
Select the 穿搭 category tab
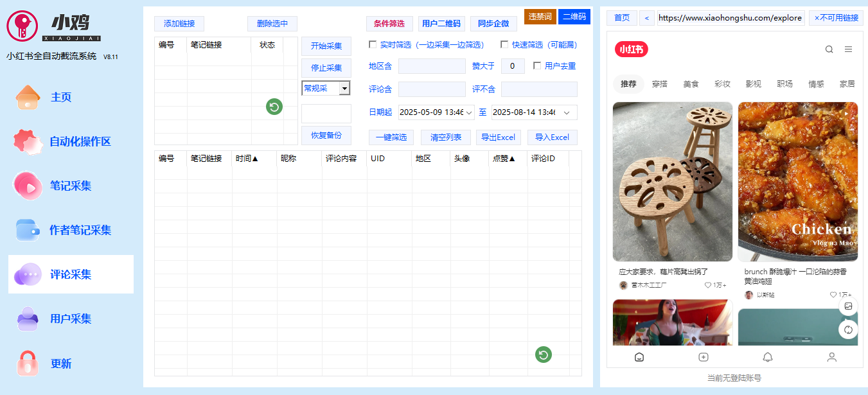pos(660,84)
